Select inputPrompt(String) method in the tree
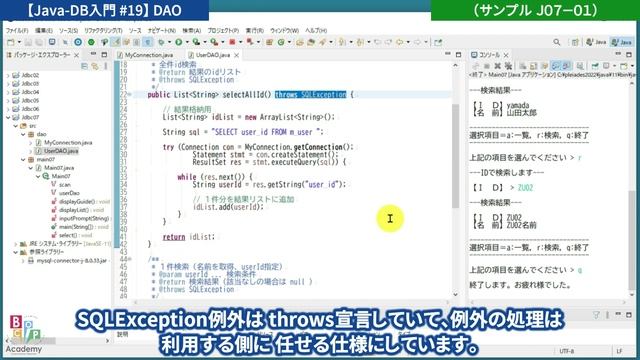The image size is (640, 360). (x=80, y=218)
